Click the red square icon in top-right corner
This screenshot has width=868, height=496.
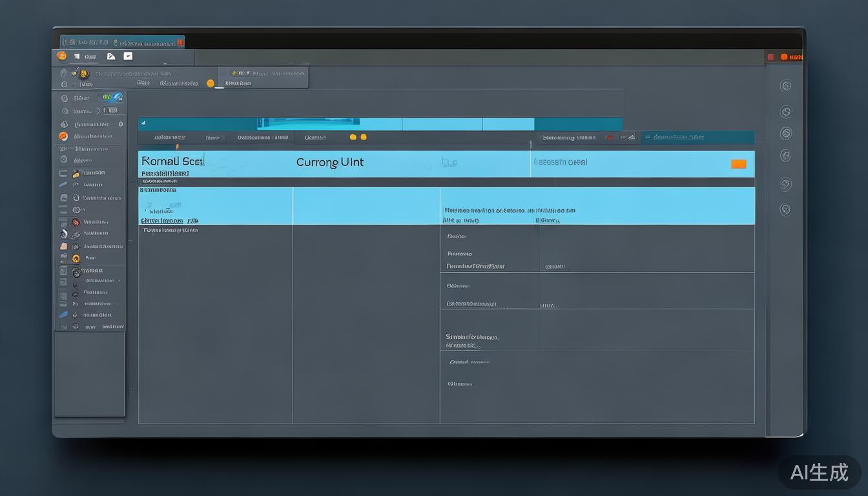pyautogui.click(x=770, y=57)
